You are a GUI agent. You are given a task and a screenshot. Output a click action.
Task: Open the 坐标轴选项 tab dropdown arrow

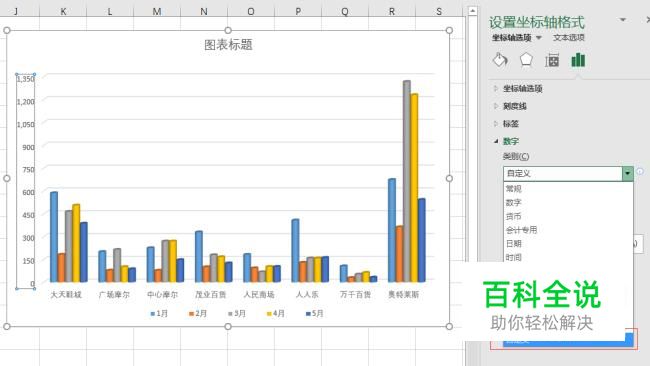(x=539, y=38)
